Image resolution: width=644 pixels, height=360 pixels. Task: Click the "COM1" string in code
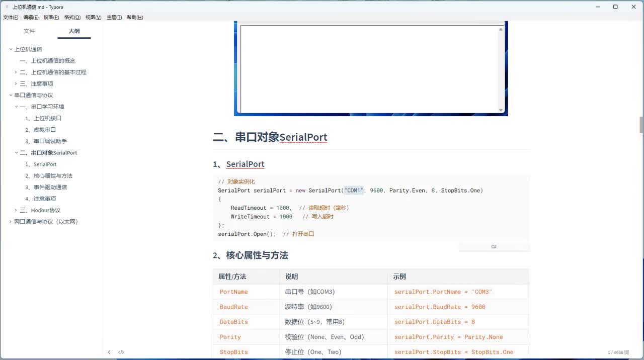[x=354, y=191]
